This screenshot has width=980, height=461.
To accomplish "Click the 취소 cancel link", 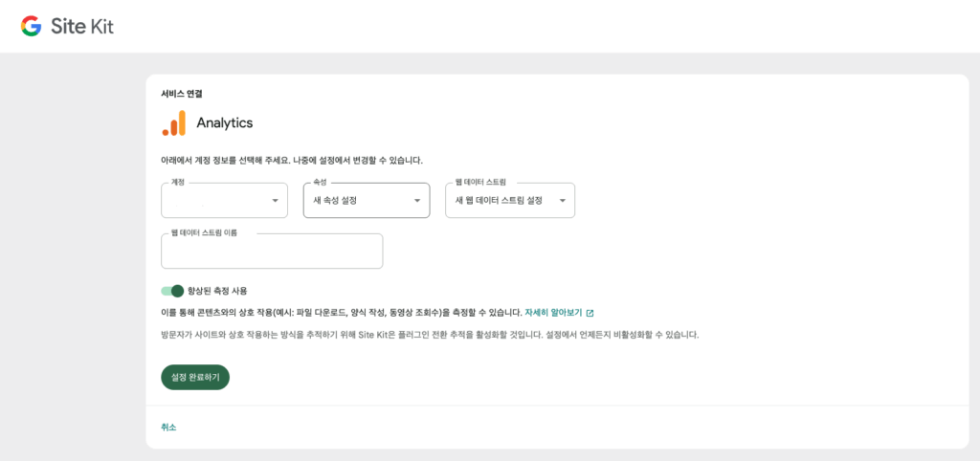I will (168, 428).
